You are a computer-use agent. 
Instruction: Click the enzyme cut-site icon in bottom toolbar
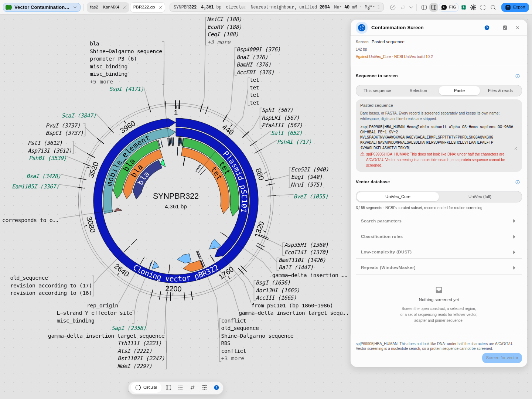click(x=192, y=388)
